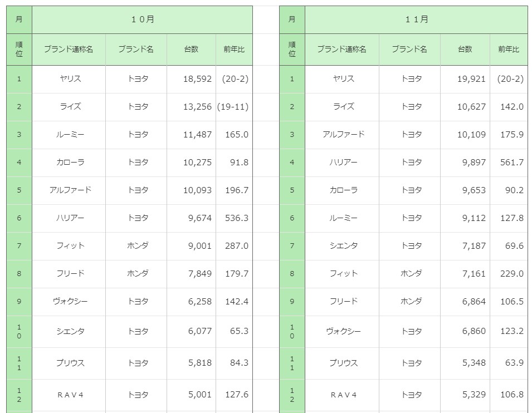Select the 前年比 column header in November table
Image resolution: width=532 pixels, height=413 pixels.
point(508,49)
